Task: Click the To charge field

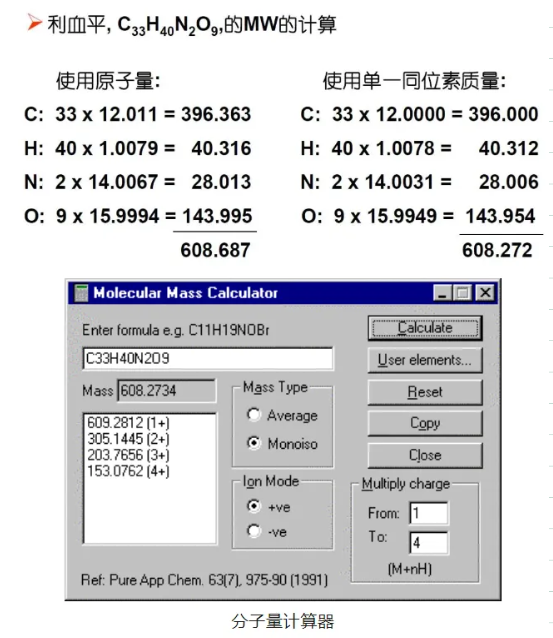Action: pos(429,542)
